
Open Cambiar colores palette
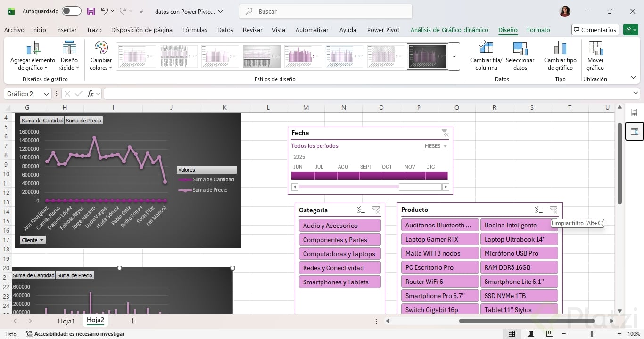(101, 56)
